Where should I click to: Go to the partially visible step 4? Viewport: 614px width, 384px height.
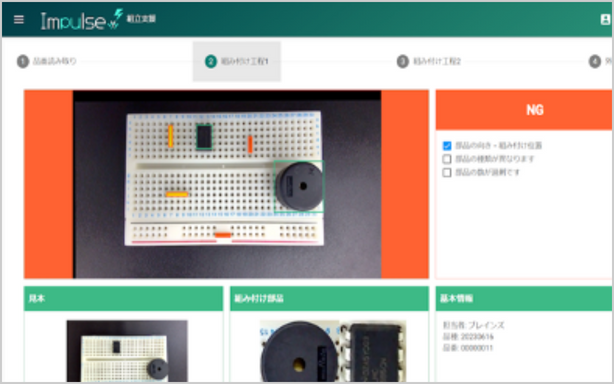click(x=601, y=61)
